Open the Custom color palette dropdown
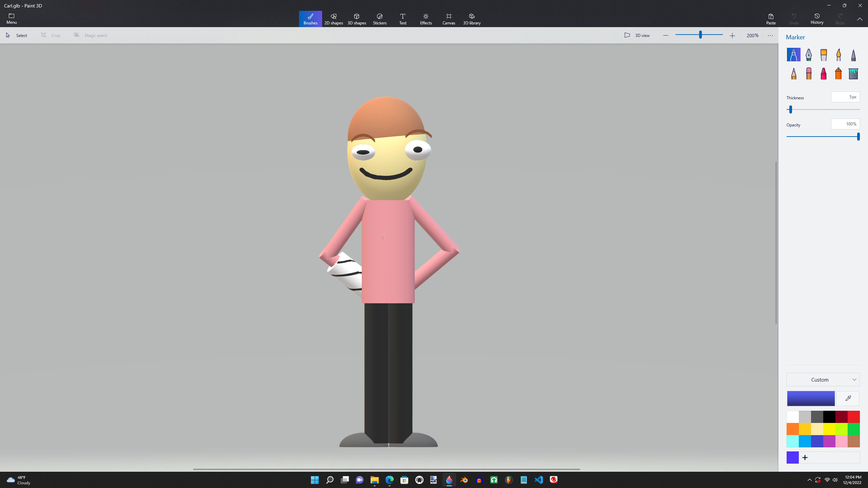Image resolution: width=868 pixels, height=488 pixels. click(823, 380)
